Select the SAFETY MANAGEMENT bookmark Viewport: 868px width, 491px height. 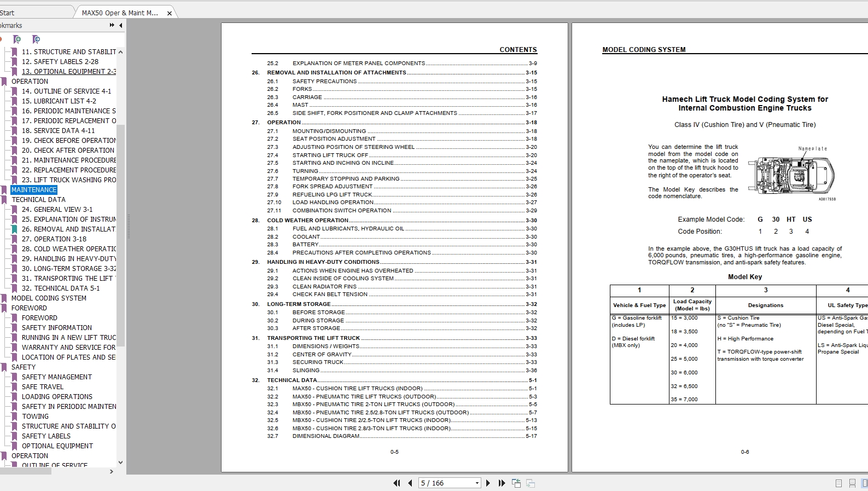pos(57,377)
